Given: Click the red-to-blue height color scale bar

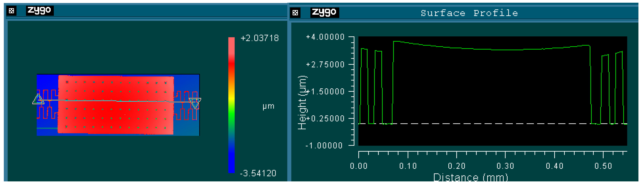Looking at the screenshot, I should [231, 105].
